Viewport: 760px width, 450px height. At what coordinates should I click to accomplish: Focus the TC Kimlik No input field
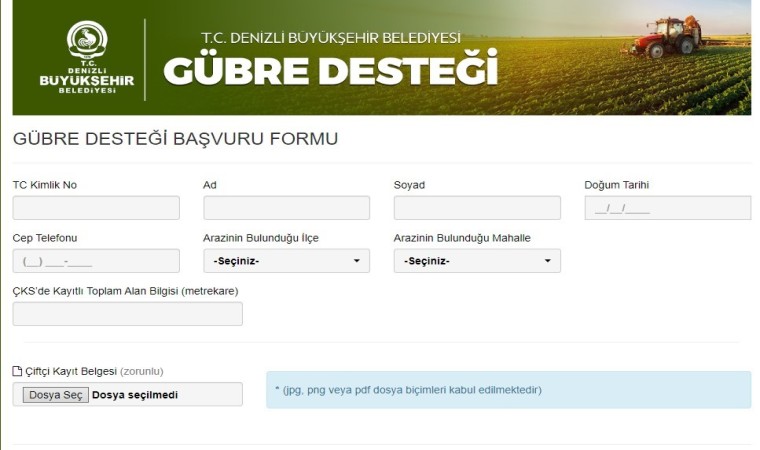[96, 208]
